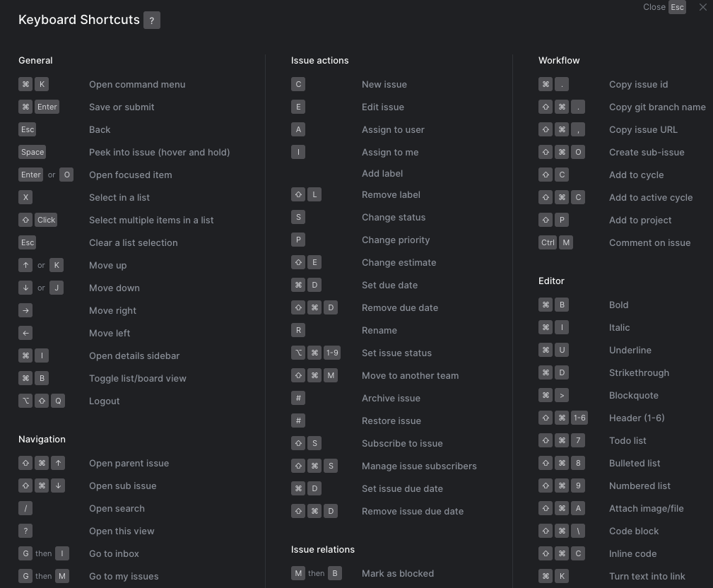This screenshot has width=713, height=588.
Task: Click the Turn text into link entry
Action: coord(647,576)
